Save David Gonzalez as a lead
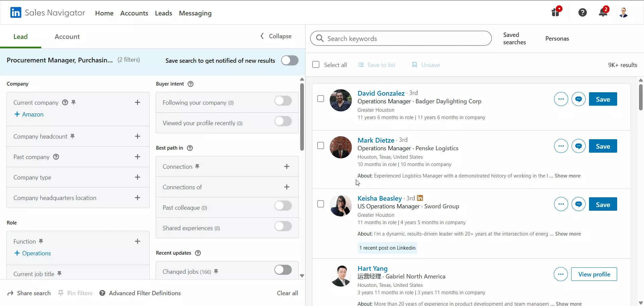644x306 pixels. pyautogui.click(x=602, y=99)
